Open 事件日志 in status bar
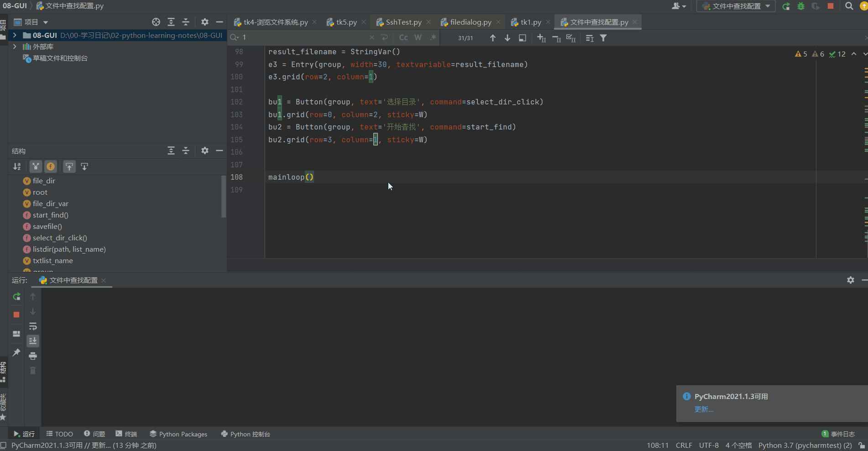The height and width of the screenshot is (451, 868). [838, 434]
